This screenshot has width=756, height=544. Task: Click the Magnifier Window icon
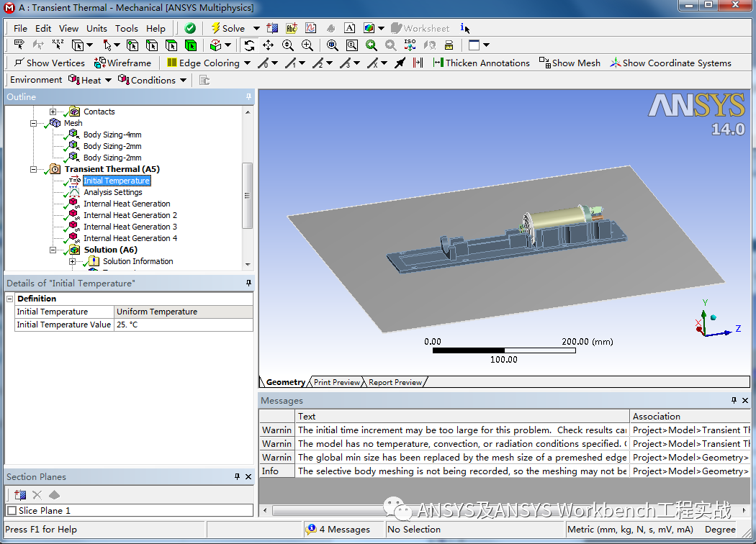(352, 45)
